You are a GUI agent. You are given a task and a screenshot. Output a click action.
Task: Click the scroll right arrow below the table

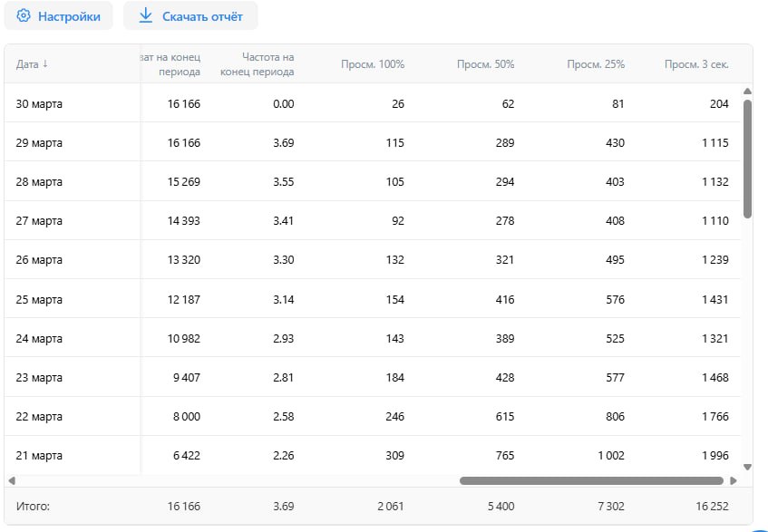coord(734,480)
